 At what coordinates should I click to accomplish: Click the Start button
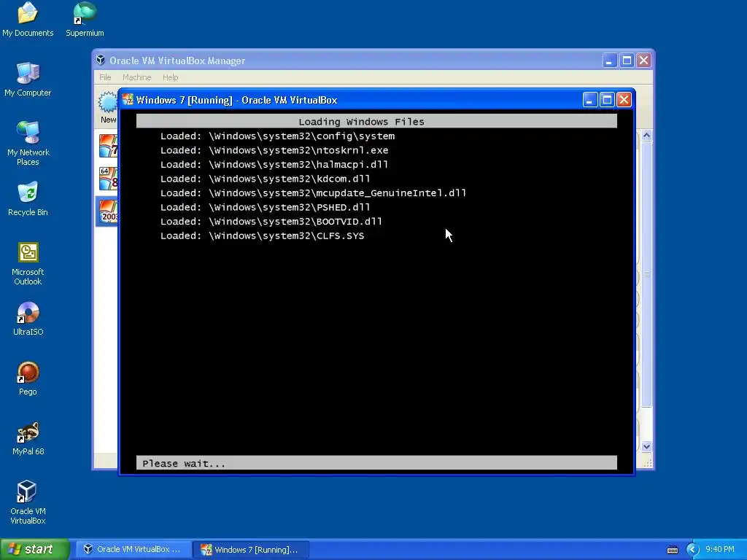point(35,549)
